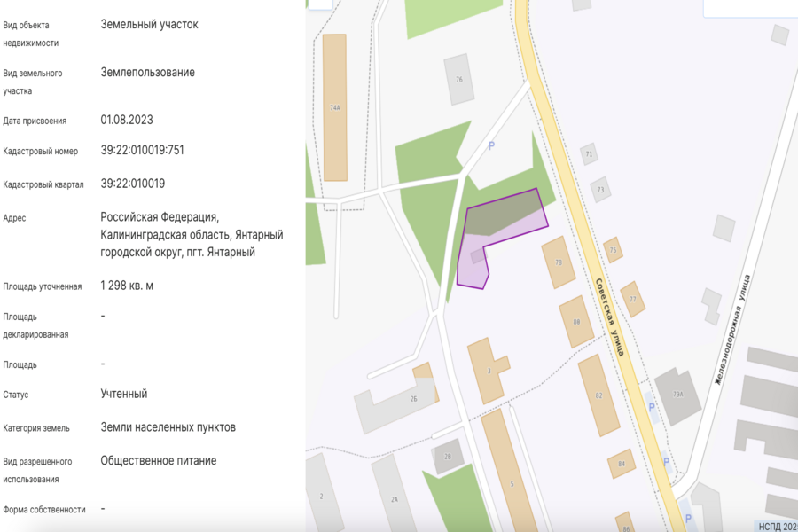Screen dimensions: 798x532
Task: Select gray building 79A
Action: (x=677, y=395)
